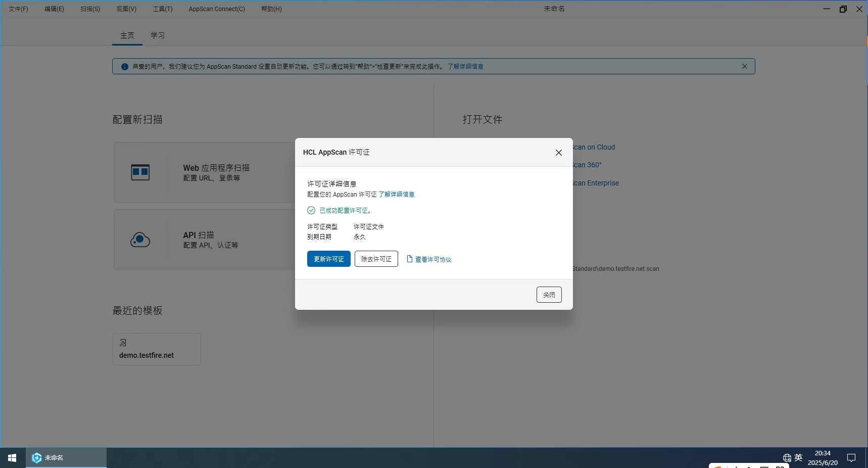868x468 pixels.
Task: Click the 未命名 AppScan taskbar item
Action: [66, 458]
